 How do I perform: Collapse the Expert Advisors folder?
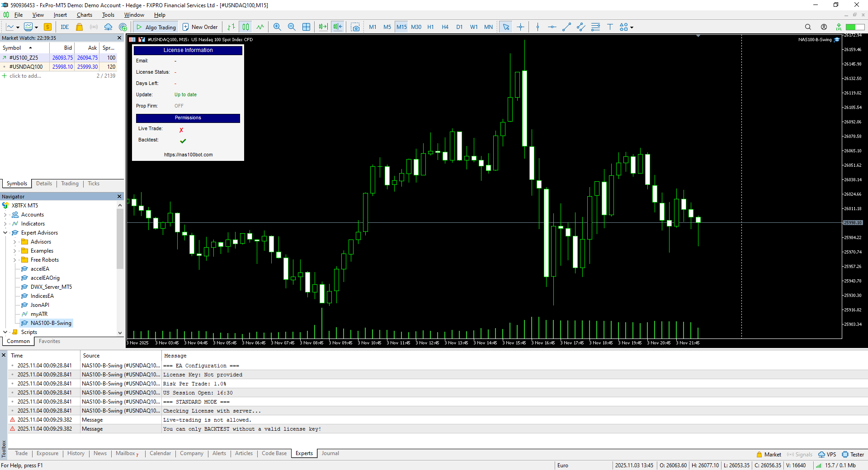click(x=5, y=233)
